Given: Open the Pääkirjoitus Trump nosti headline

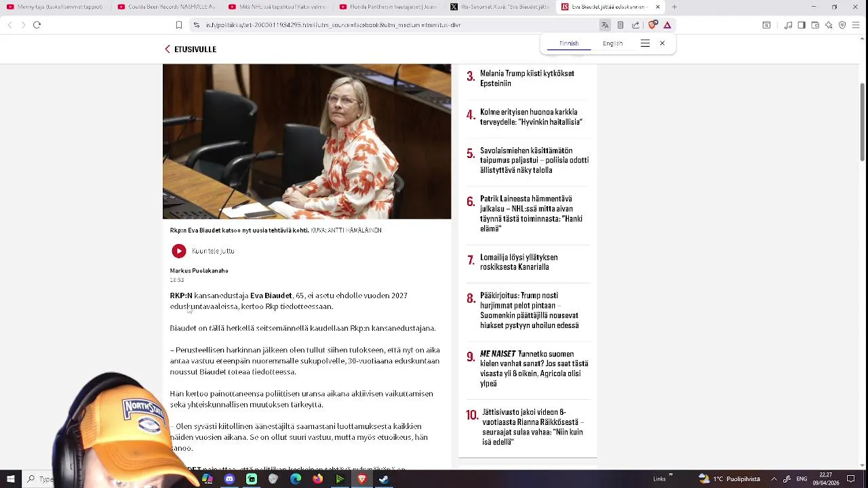Looking at the screenshot, I should point(530,311).
